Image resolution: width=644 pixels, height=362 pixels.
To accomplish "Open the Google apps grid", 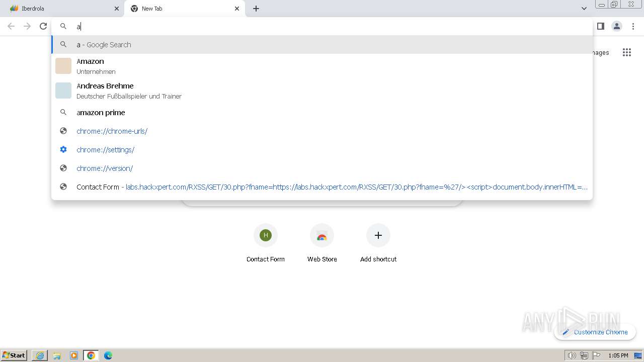I will [627, 52].
